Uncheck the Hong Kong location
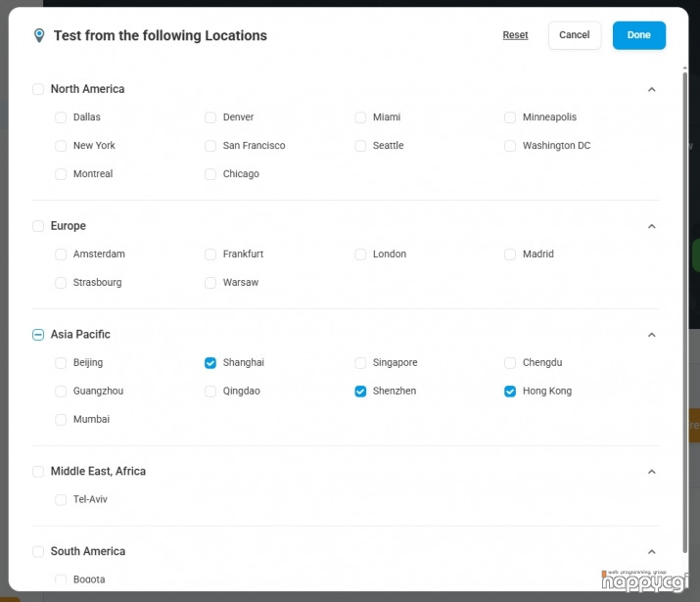Viewport: 700px width, 602px height. pyautogui.click(x=510, y=392)
